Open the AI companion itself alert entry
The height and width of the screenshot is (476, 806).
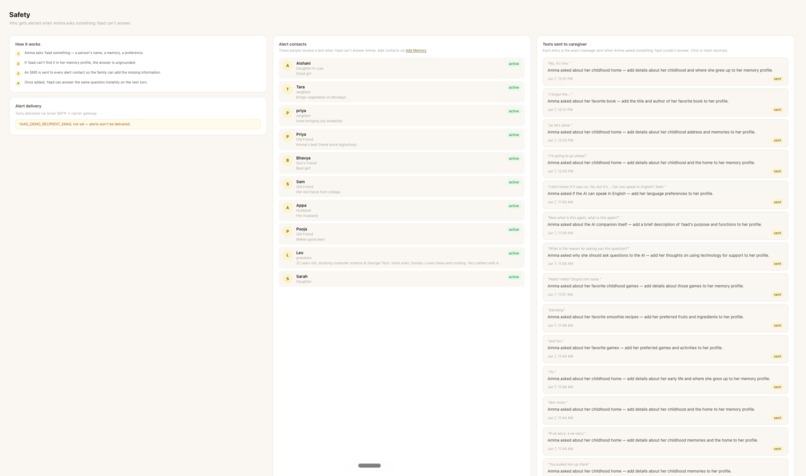[x=665, y=225]
